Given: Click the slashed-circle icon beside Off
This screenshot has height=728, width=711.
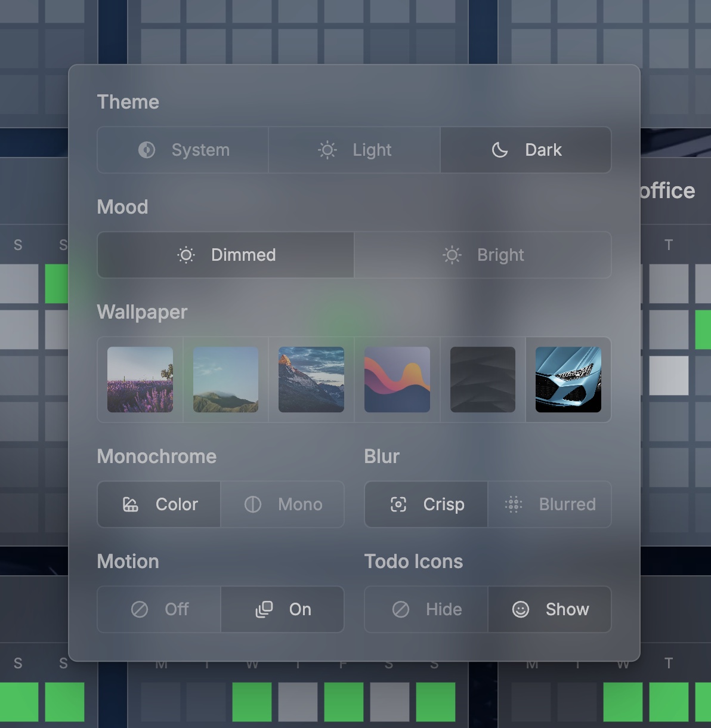Looking at the screenshot, I should (140, 609).
